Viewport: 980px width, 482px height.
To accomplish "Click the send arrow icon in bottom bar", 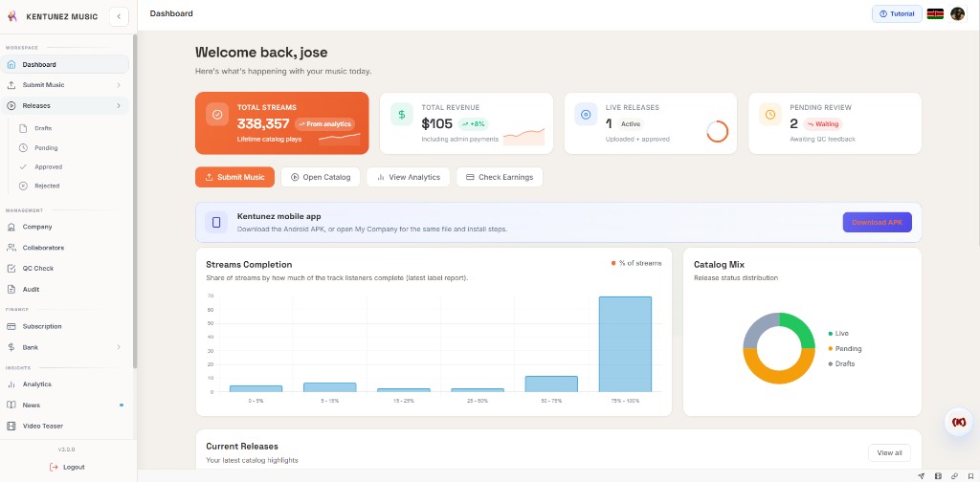I will (922, 475).
